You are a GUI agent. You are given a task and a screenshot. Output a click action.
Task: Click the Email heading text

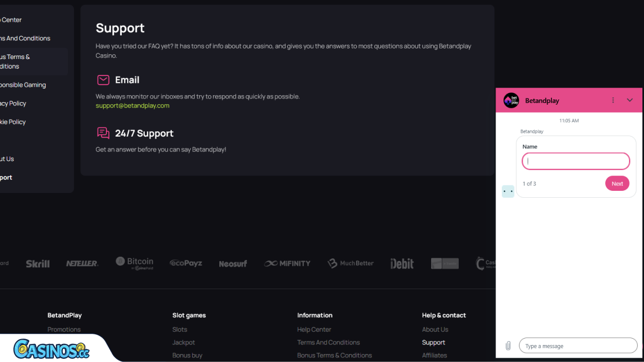pos(127,80)
